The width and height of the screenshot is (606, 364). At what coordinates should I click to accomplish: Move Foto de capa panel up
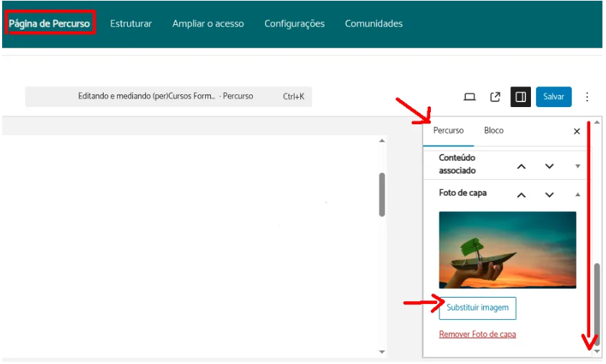pyautogui.click(x=522, y=195)
